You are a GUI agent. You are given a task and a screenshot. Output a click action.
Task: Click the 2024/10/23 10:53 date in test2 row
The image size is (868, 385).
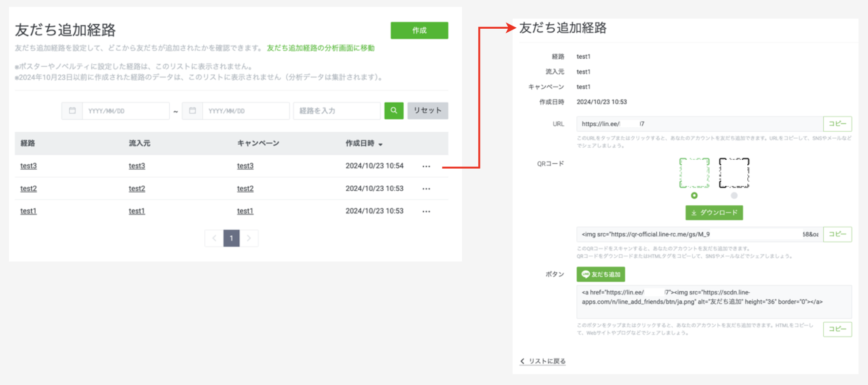pyautogui.click(x=374, y=189)
